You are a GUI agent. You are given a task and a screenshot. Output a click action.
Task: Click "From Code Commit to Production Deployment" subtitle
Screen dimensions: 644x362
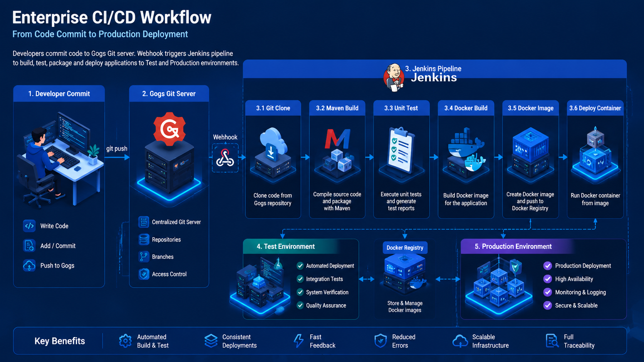click(x=100, y=34)
